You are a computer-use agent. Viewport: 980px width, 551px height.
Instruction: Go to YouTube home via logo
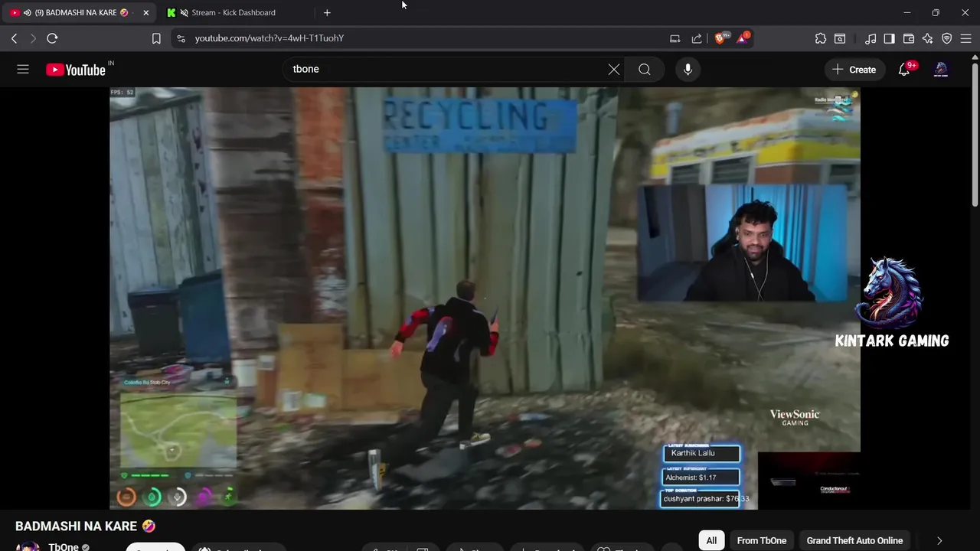pyautogui.click(x=76, y=70)
